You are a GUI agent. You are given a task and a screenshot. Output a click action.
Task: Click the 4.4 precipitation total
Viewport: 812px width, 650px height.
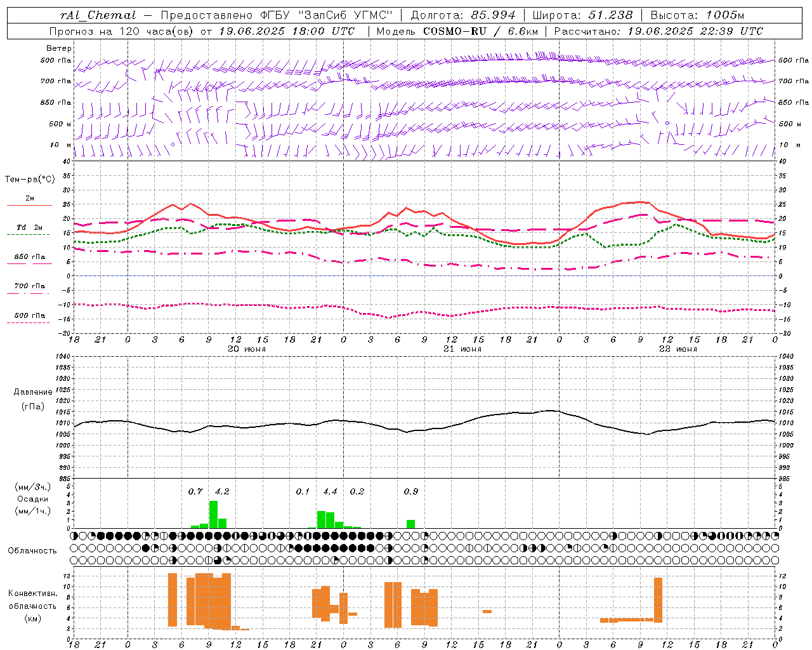click(x=330, y=491)
